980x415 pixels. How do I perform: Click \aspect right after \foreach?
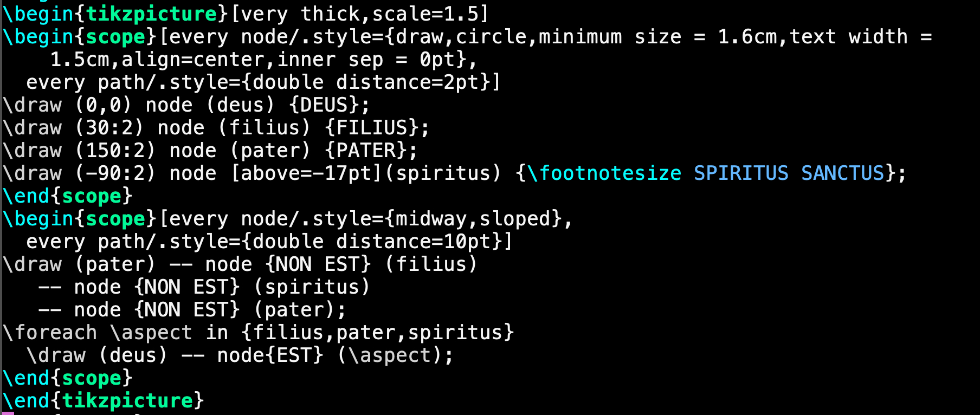[x=151, y=333]
